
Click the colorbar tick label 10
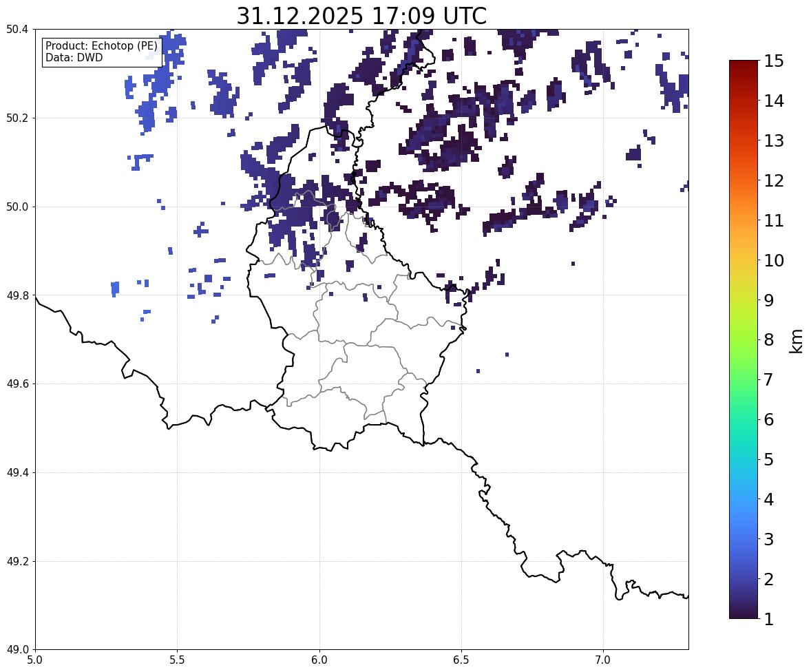click(774, 260)
